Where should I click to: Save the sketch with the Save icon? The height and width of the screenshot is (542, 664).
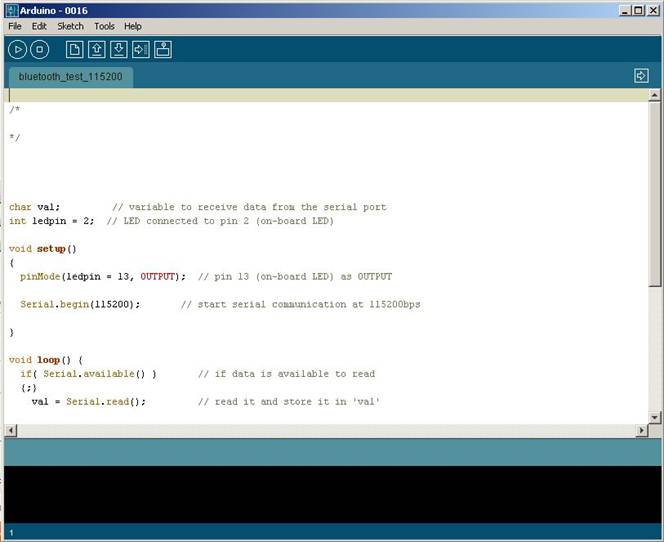(119, 50)
